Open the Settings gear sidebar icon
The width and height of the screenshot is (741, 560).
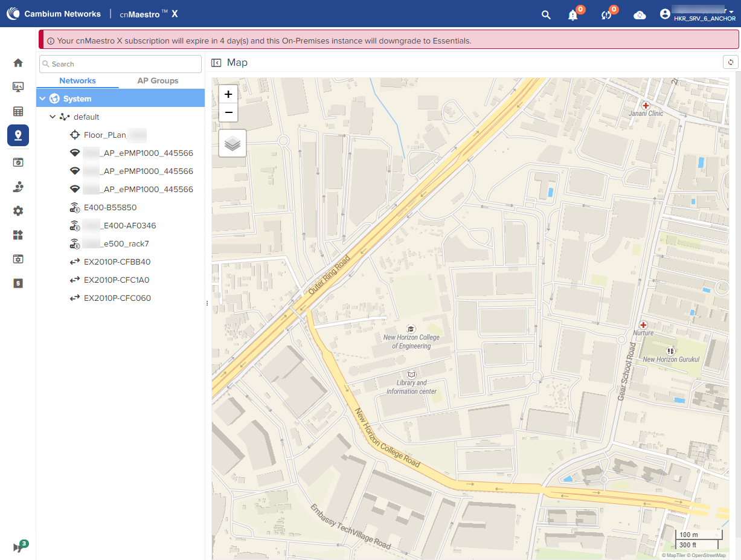coord(18,211)
